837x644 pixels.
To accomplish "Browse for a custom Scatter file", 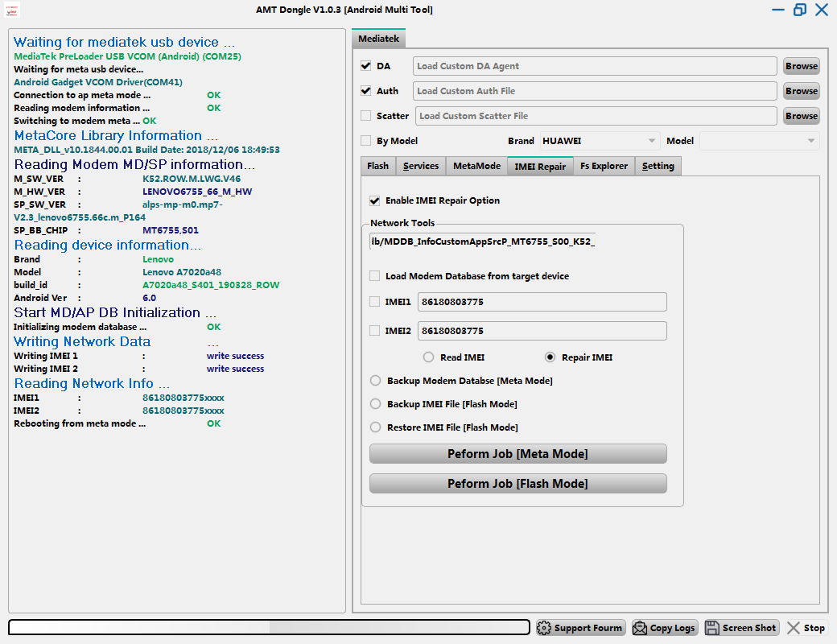I will point(802,117).
